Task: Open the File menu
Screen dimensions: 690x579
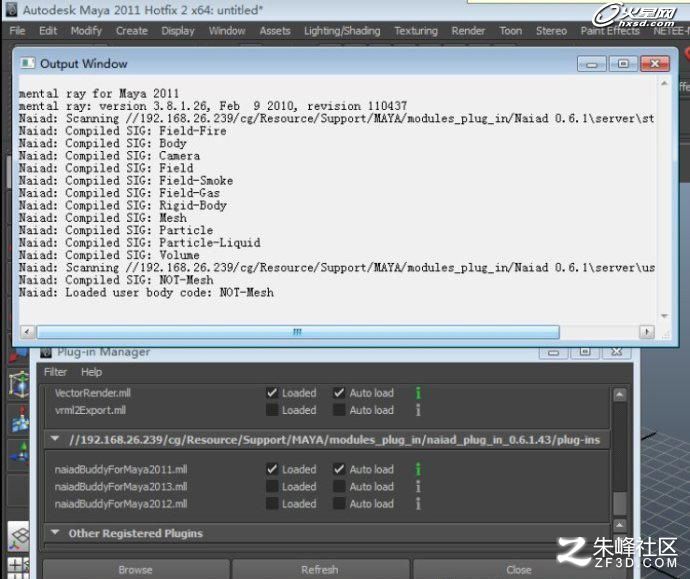Action: (17, 31)
